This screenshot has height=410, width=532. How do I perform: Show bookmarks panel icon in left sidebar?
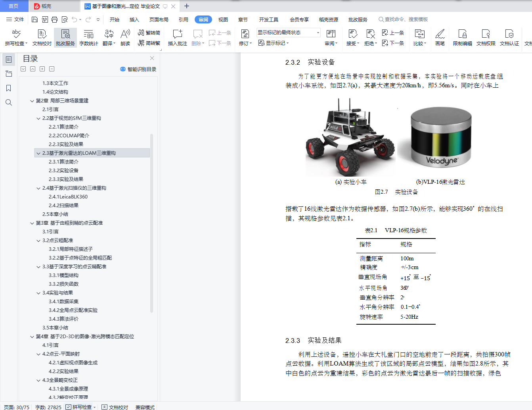click(9, 88)
